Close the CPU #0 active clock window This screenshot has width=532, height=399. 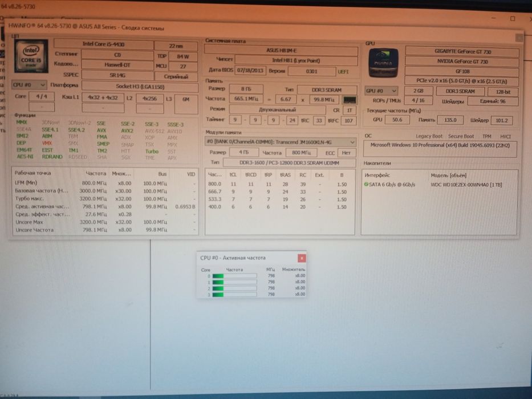[x=302, y=258]
